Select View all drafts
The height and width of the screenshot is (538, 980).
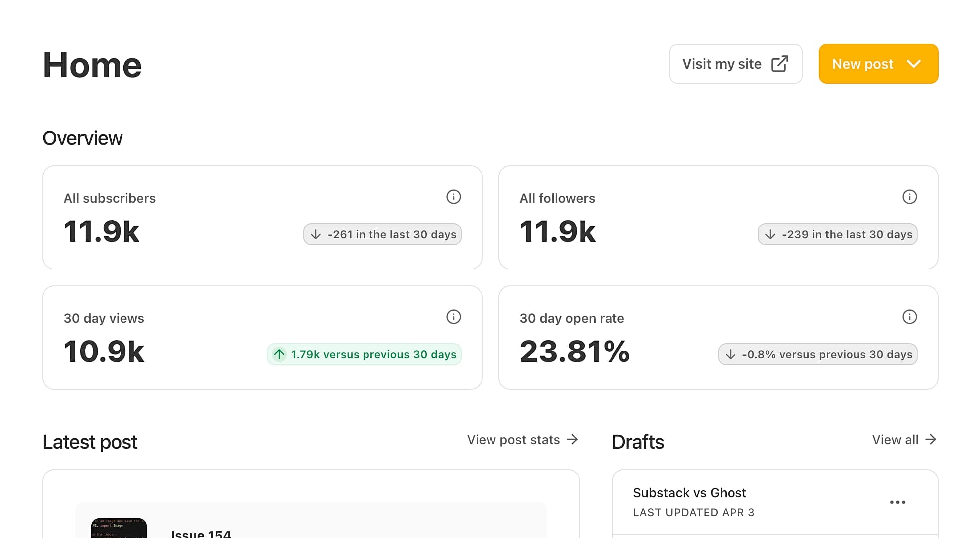tap(895, 440)
